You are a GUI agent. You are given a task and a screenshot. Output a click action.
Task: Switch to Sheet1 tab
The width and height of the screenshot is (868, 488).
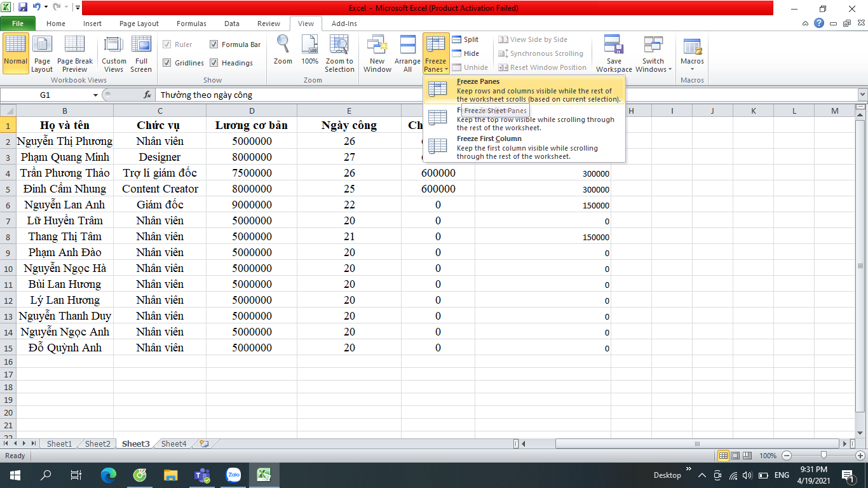click(x=59, y=444)
